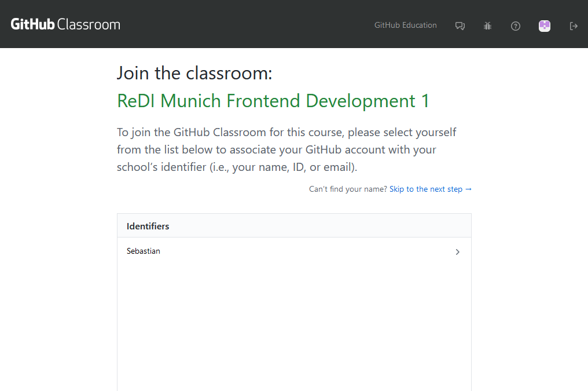This screenshot has width=588, height=391.
Task: Open the GitHub Education menu item
Action: tap(405, 25)
